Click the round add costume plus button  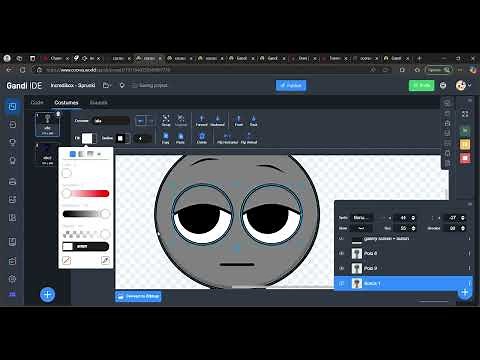47,294
